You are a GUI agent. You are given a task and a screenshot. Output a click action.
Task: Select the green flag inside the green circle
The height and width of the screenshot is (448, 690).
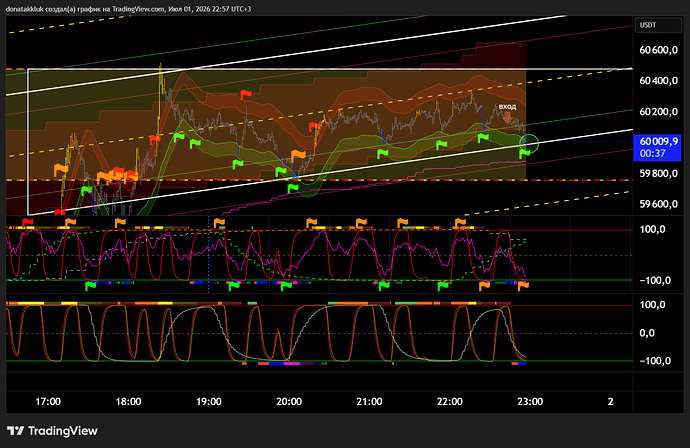point(525,154)
